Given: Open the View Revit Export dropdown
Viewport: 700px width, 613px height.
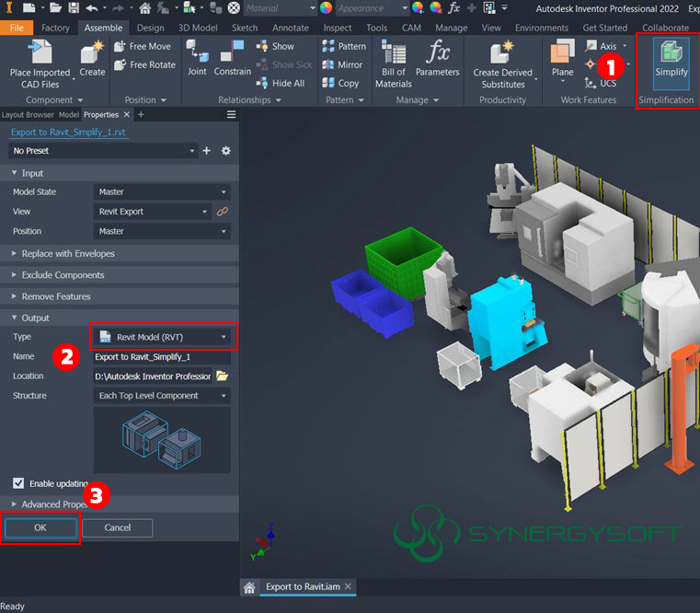Looking at the screenshot, I should (152, 212).
